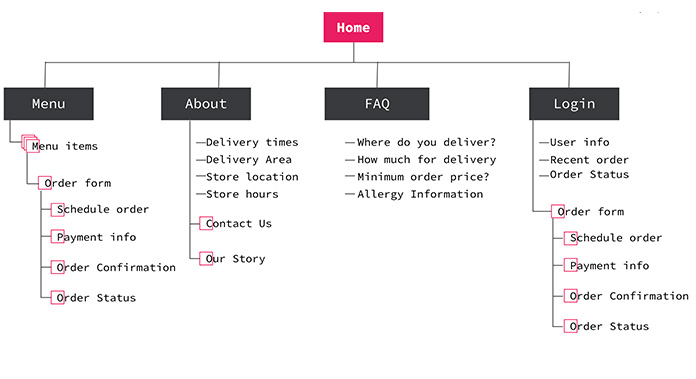
Task: Click the pink Home box
Action: point(353,27)
